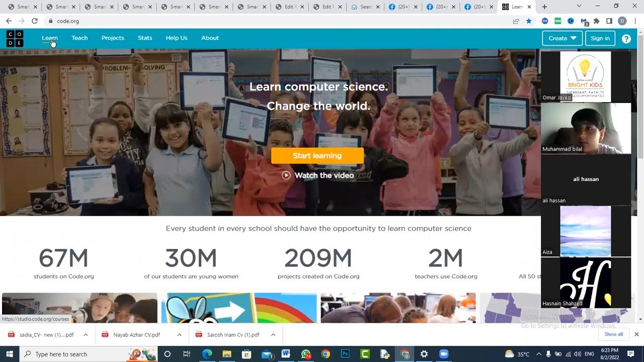This screenshot has width=644, height=362.
Task: Open the Chrome profile avatar
Action: (622, 21)
